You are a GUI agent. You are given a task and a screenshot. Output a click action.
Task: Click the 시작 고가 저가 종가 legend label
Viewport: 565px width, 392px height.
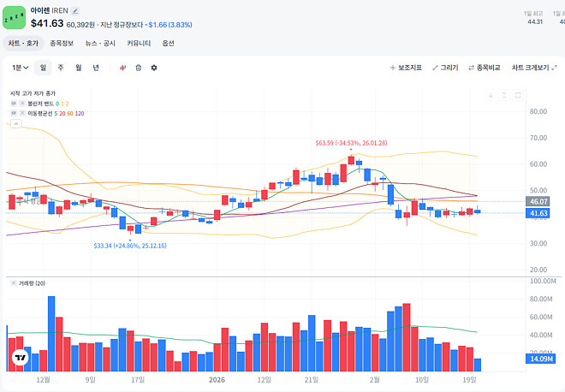point(33,93)
